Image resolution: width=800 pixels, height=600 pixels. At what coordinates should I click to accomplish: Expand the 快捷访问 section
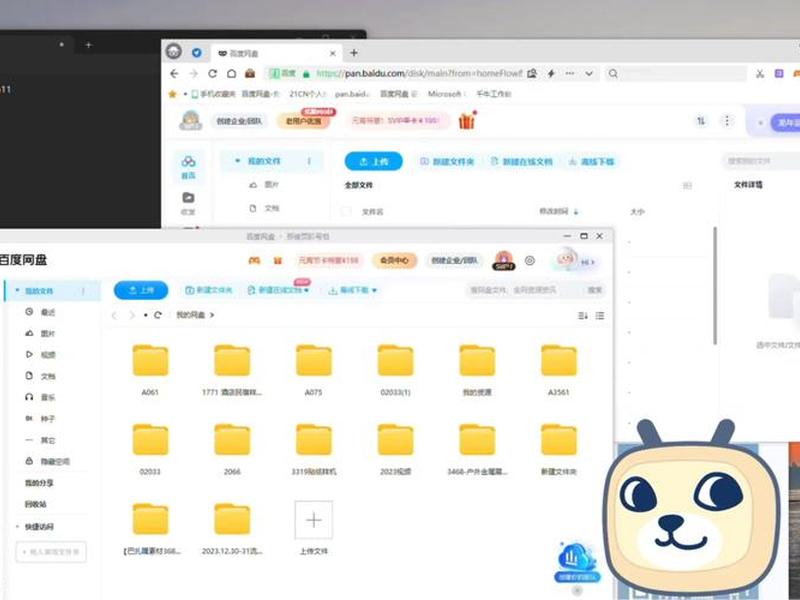pyautogui.click(x=18, y=527)
